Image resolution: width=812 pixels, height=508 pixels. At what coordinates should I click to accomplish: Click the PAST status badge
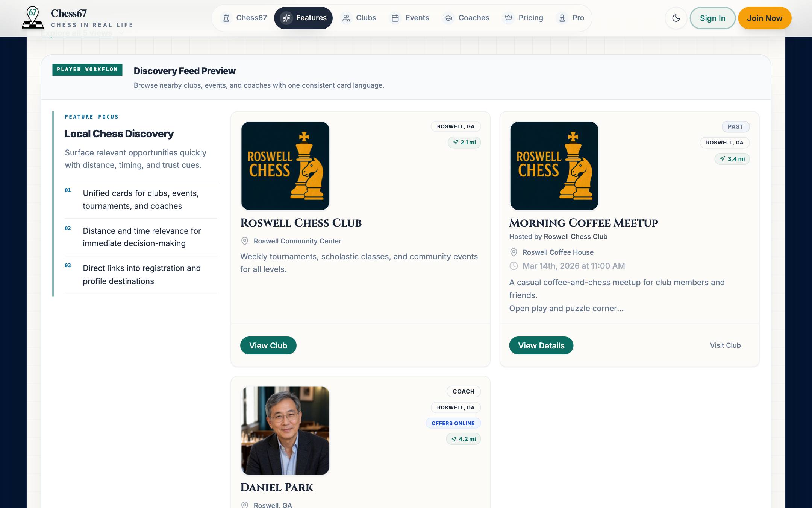click(x=735, y=127)
